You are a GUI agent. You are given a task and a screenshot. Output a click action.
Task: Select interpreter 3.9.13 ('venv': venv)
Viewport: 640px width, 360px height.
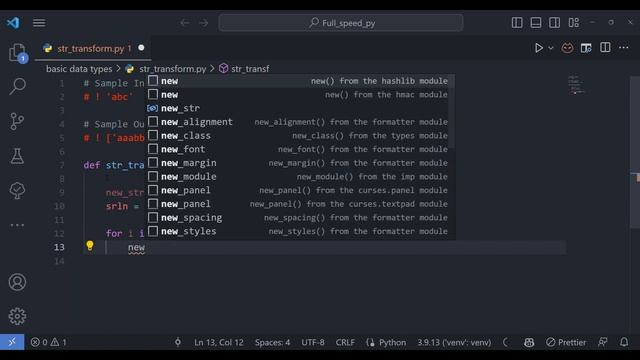454,342
